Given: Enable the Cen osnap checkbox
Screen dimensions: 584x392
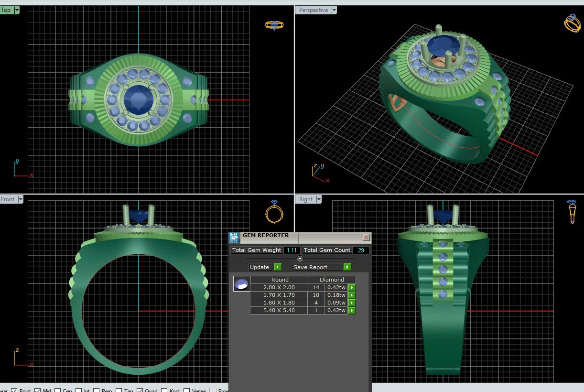Looking at the screenshot, I should [x=57, y=390].
